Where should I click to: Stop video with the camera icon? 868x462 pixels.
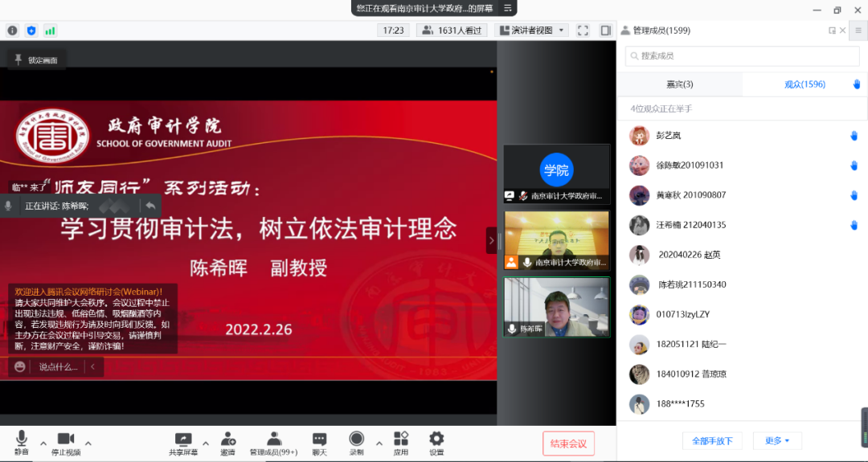65,439
